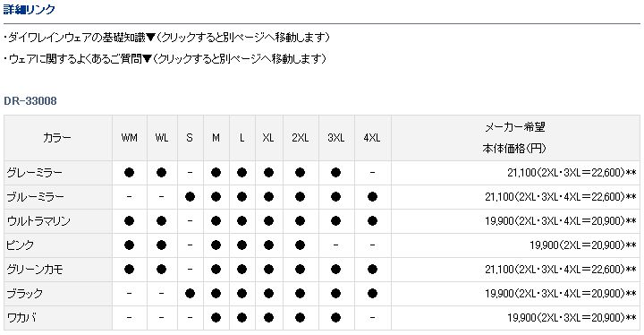Click the DR-33008 model heading
The height and width of the screenshot is (335, 644).
pos(30,101)
